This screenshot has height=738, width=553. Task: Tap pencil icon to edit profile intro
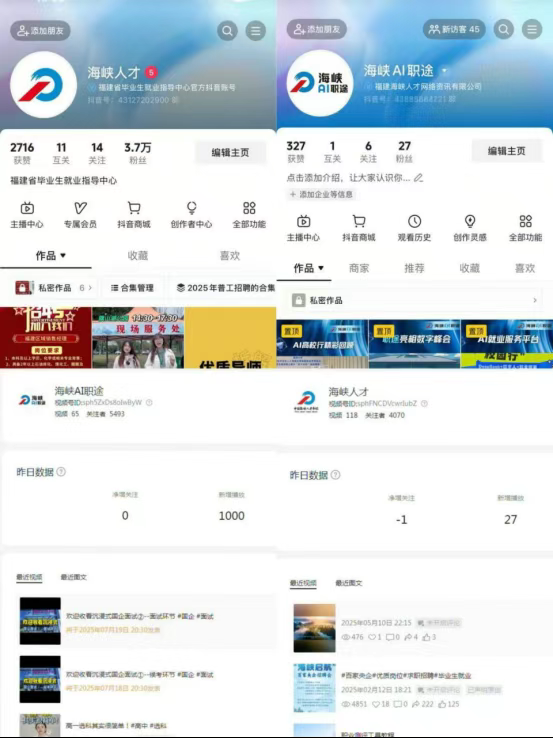click(418, 178)
